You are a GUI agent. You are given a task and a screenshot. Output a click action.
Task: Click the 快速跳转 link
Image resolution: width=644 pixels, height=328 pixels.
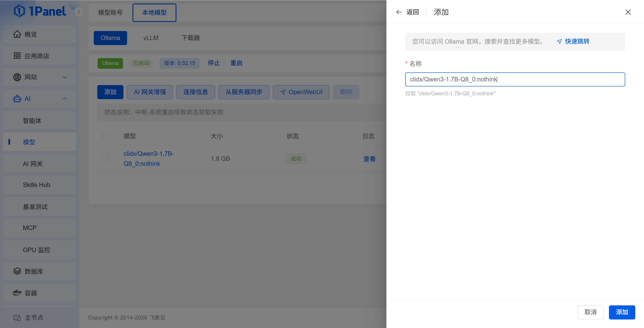coord(577,42)
